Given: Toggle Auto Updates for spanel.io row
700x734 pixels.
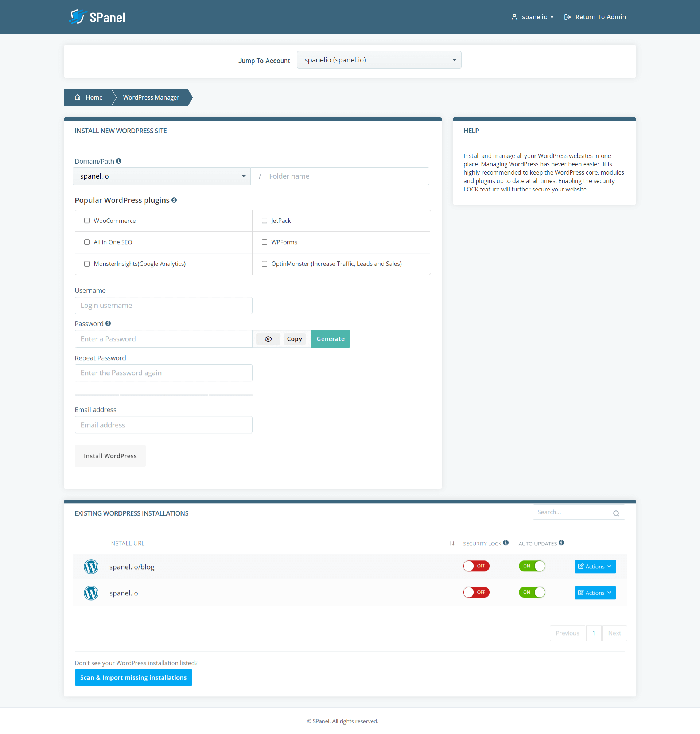Looking at the screenshot, I should pos(532,592).
